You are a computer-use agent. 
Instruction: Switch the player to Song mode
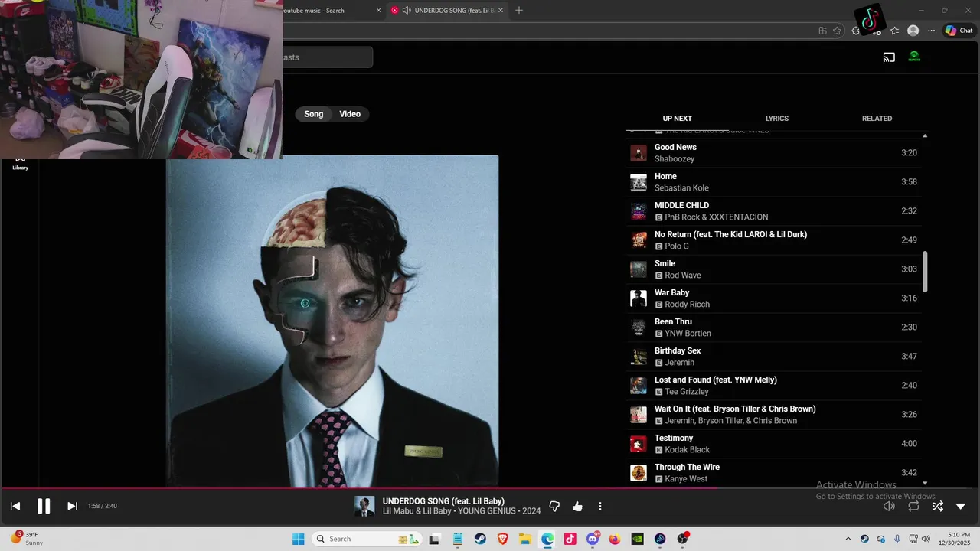[314, 114]
